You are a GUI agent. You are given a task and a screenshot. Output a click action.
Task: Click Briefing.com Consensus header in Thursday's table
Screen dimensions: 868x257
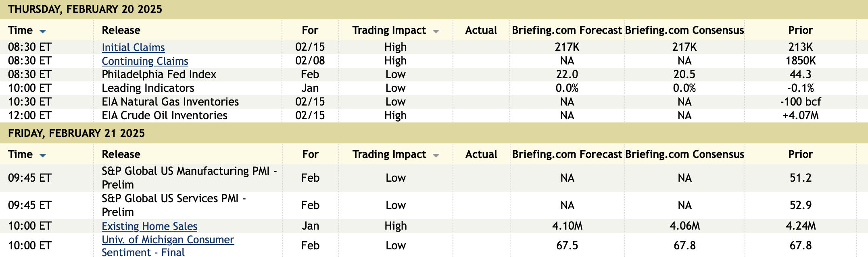point(684,30)
